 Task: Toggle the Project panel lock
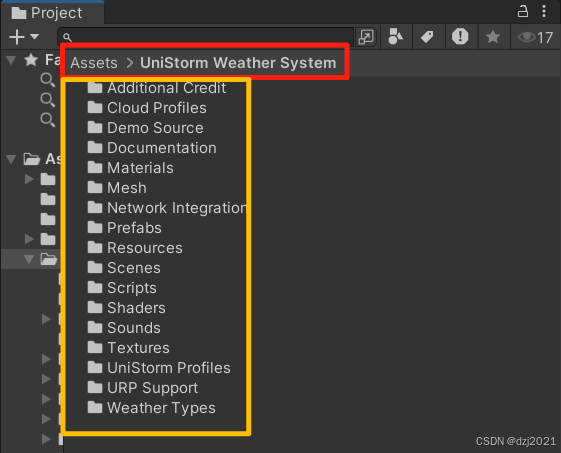tap(523, 11)
